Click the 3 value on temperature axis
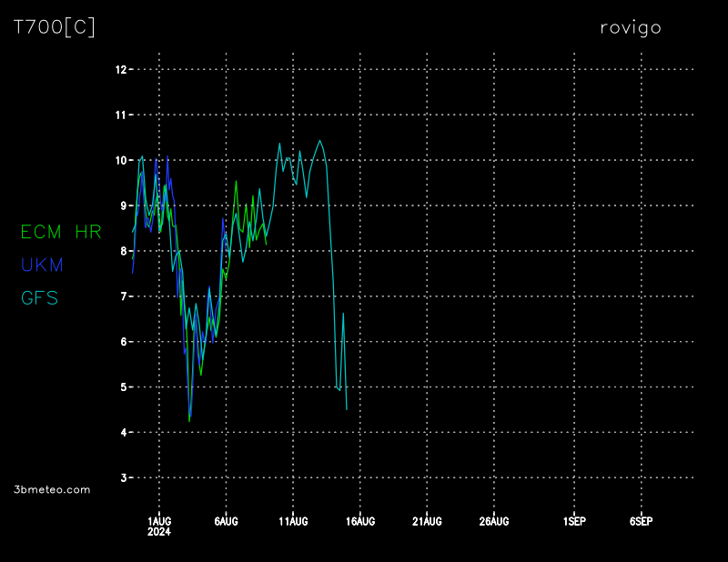The width and height of the screenshot is (728, 562). pos(123,477)
